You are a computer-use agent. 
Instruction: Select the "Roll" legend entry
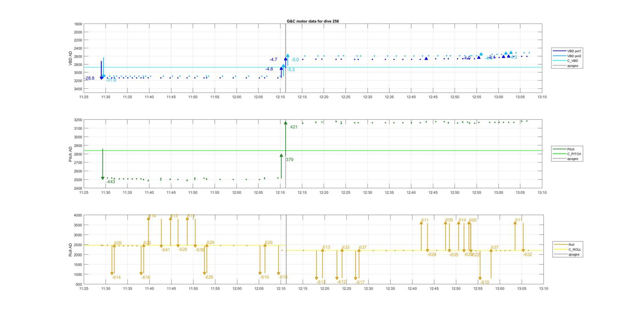[571, 244]
